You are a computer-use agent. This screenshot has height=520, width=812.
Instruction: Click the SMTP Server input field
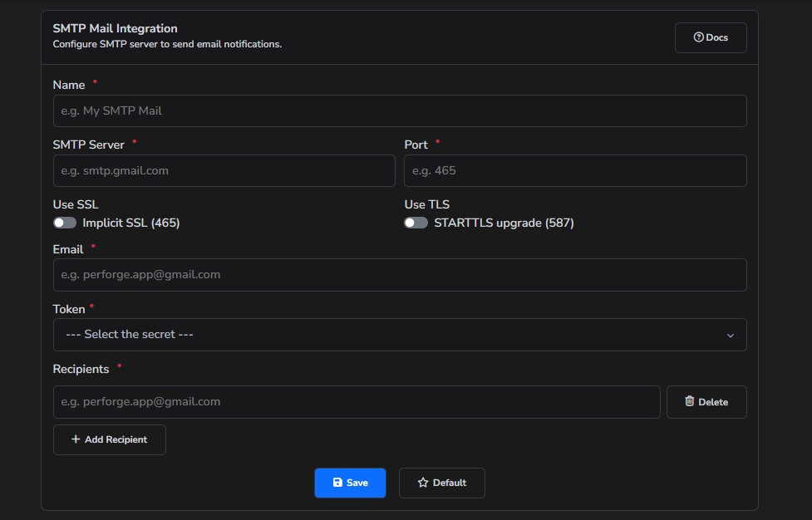[224, 170]
